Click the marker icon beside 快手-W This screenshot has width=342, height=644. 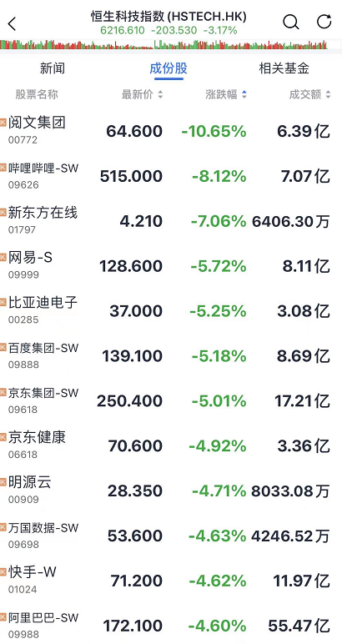click(x=3, y=571)
